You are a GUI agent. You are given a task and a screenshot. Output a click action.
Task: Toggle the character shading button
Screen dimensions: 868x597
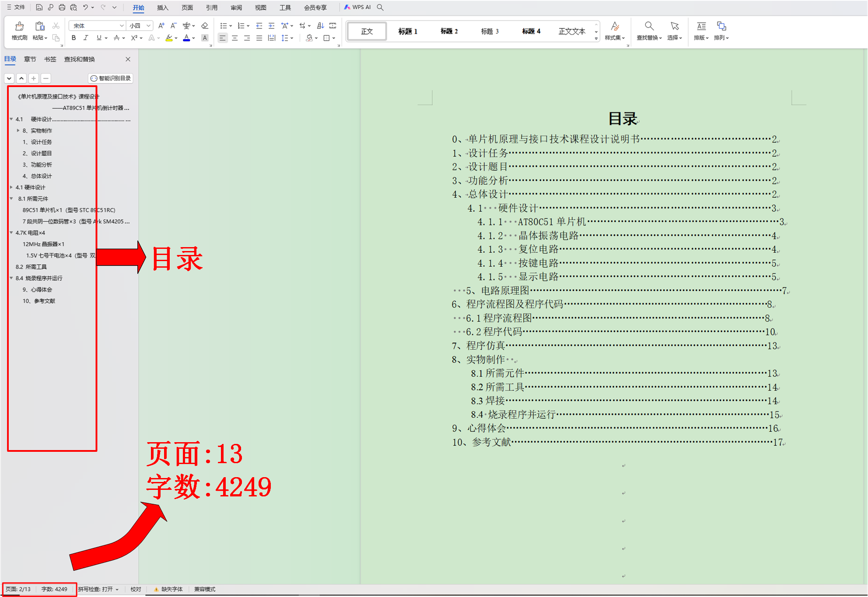pyautogui.click(x=204, y=38)
